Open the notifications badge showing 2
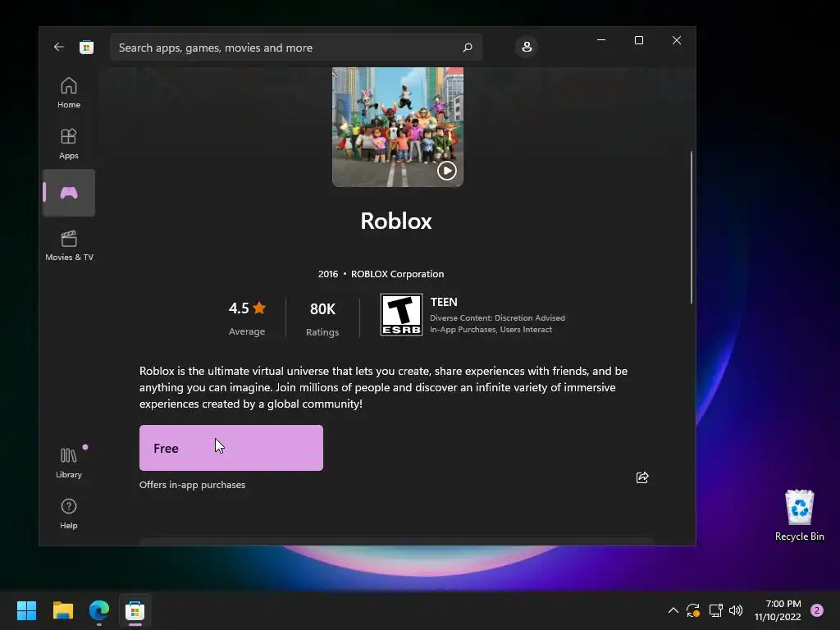Viewport: 840px width, 630px height. (x=817, y=610)
